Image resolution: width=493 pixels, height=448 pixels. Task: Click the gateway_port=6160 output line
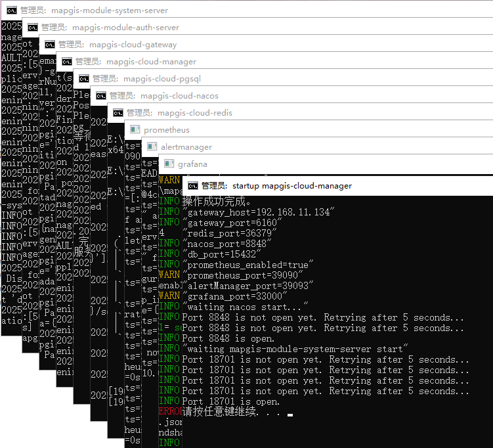[x=232, y=223]
